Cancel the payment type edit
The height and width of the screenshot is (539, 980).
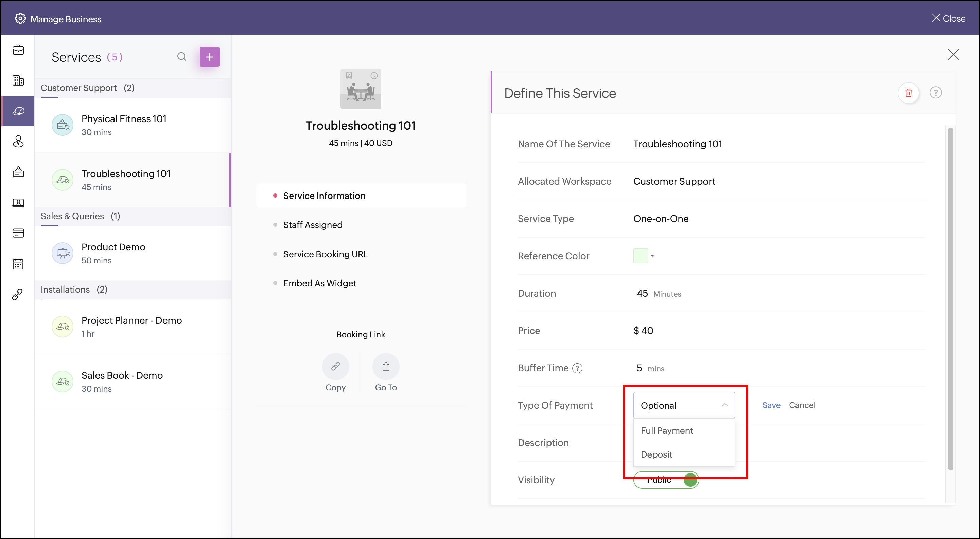tap(802, 405)
